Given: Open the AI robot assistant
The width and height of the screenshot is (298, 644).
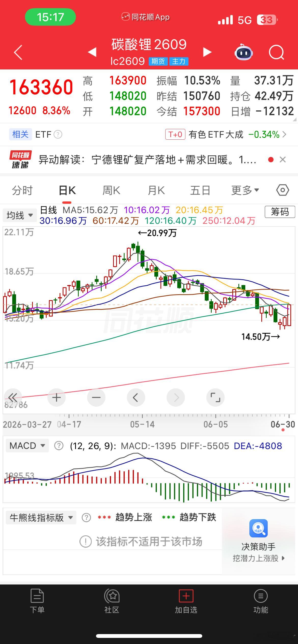Looking at the screenshot, I should tap(243, 52).
